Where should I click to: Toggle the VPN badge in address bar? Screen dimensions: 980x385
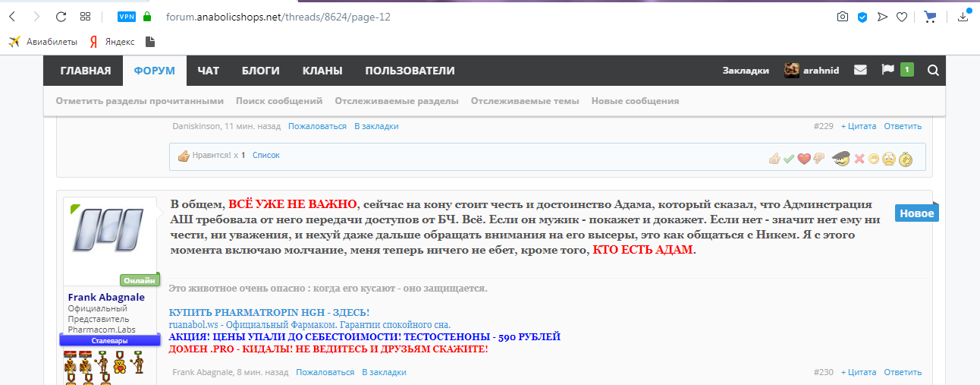[x=127, y=17]
